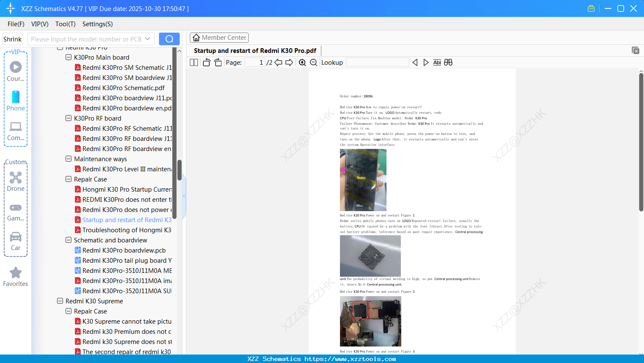Select the Car category icon
644x363 pixels.
coord(16,241)
